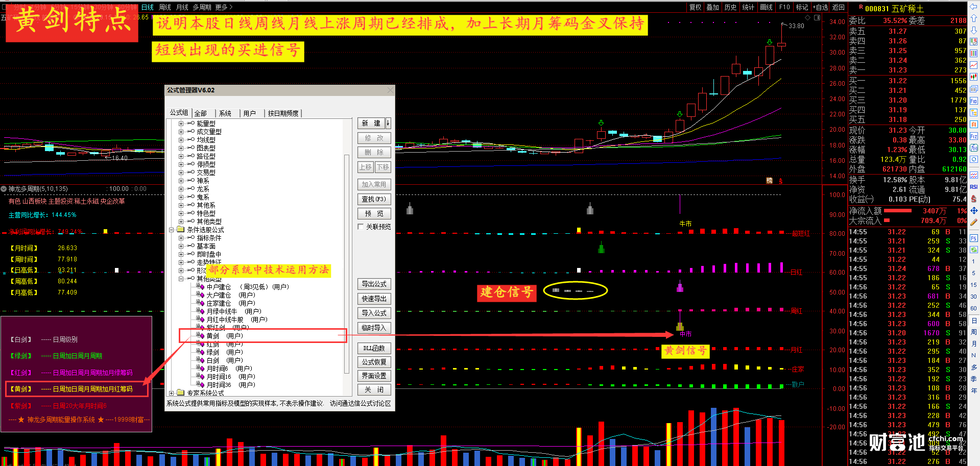
Task: Click the diamond icon at chart top right
Action: (807, 18)
